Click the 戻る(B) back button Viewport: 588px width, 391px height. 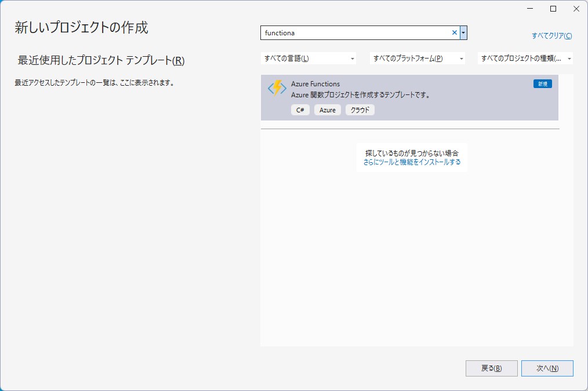tap(492, 368)
